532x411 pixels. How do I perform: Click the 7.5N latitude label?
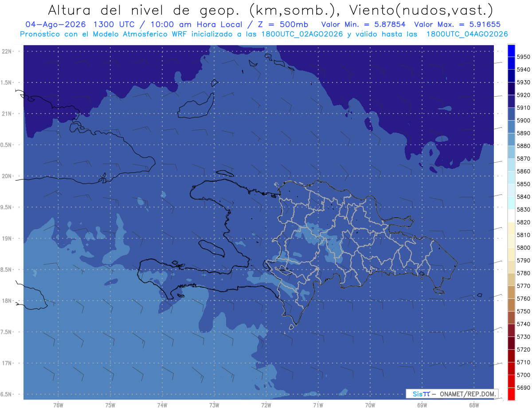click(x=5, y=332)
